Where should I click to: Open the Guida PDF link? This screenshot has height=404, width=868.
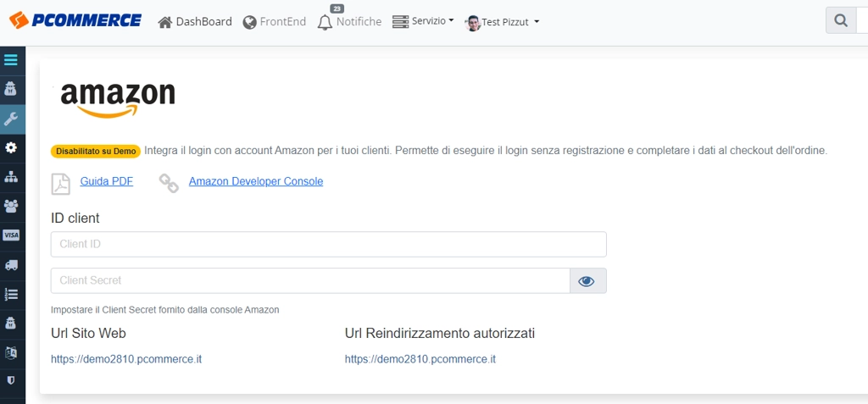106,181
